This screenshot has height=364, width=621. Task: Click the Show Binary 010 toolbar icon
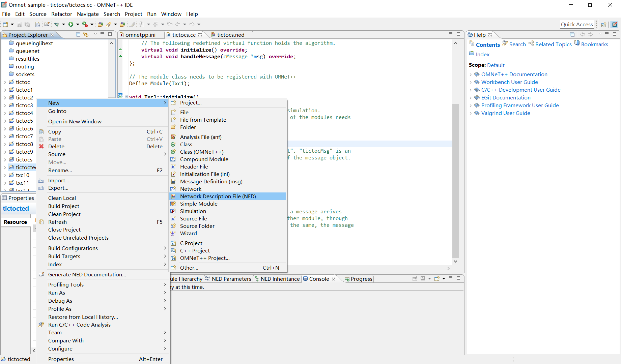click(37, 24)
